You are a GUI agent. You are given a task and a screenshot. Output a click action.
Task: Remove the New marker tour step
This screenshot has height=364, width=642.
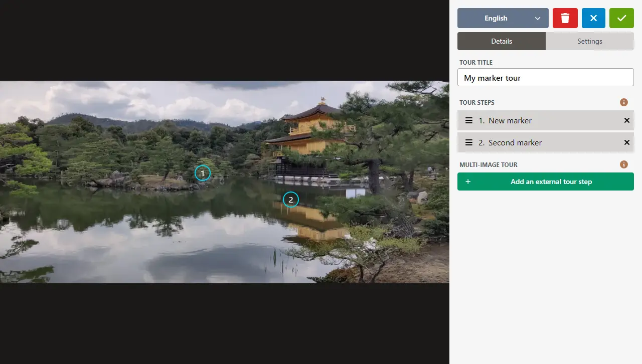pos(626,120)
